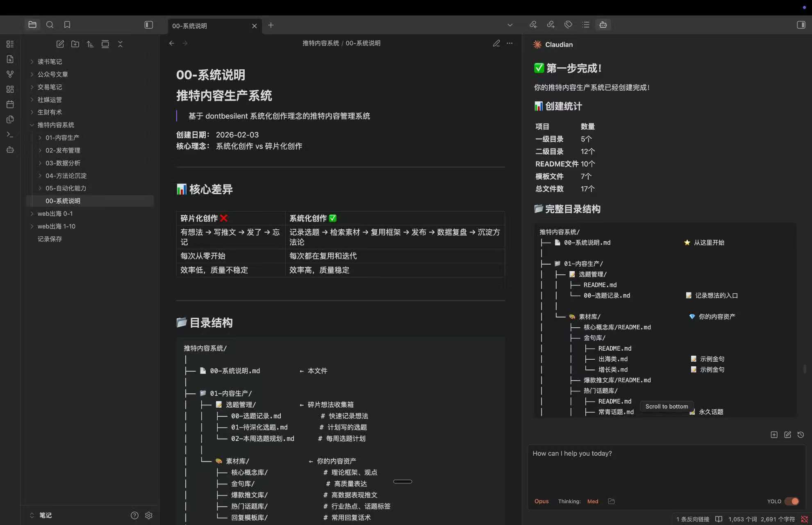Screen dimensions: 812x525
Task: Collapse all folders in file explorer
Action: (120, 44)
